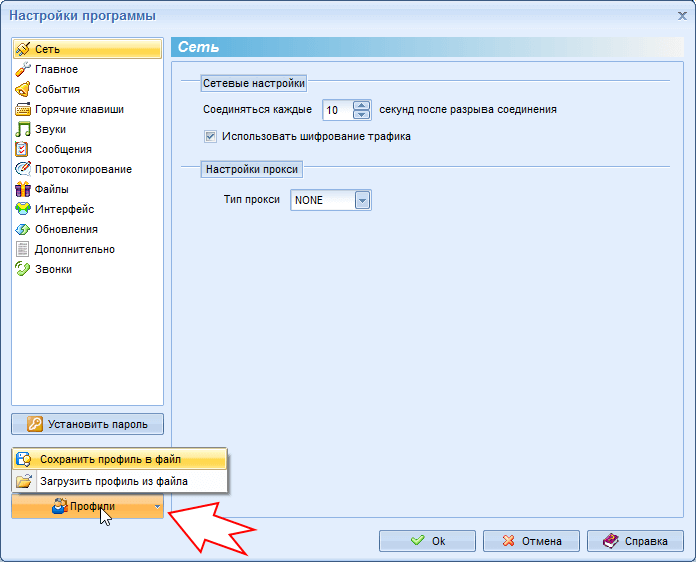Expand the Профили button dropdown arrow
The image size is (696, 562).
(158, 507)
